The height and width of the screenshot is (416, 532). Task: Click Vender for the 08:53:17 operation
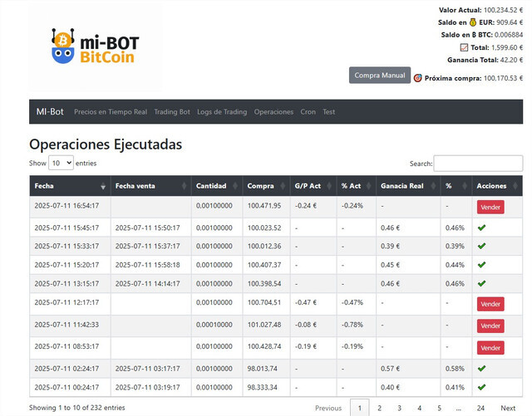[x=490, y=348]
